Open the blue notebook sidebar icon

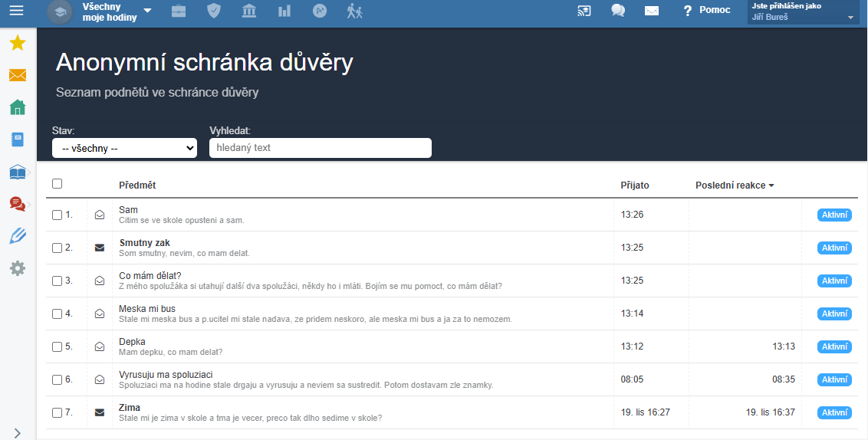18,140
